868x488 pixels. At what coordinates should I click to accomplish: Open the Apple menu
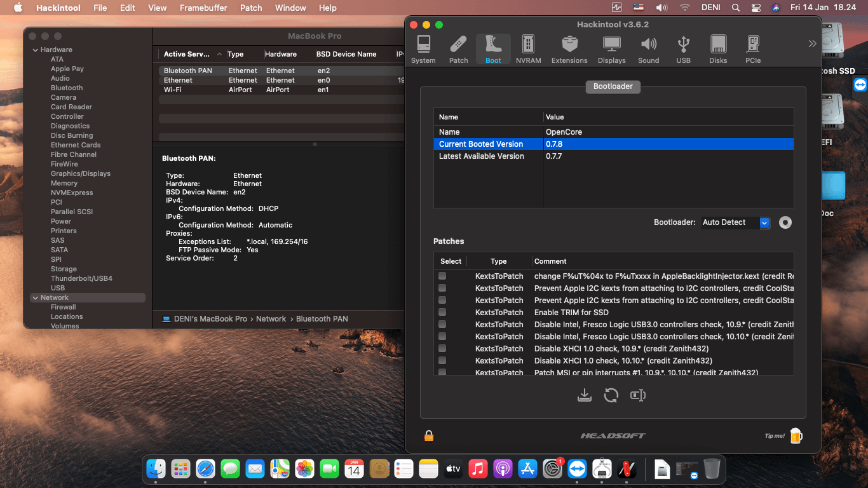coord(18,8)
